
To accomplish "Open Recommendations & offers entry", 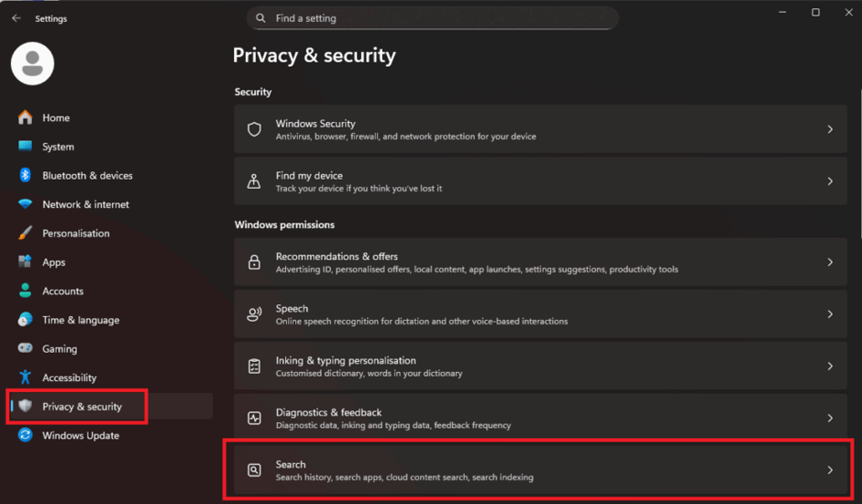I will (540, 262).
